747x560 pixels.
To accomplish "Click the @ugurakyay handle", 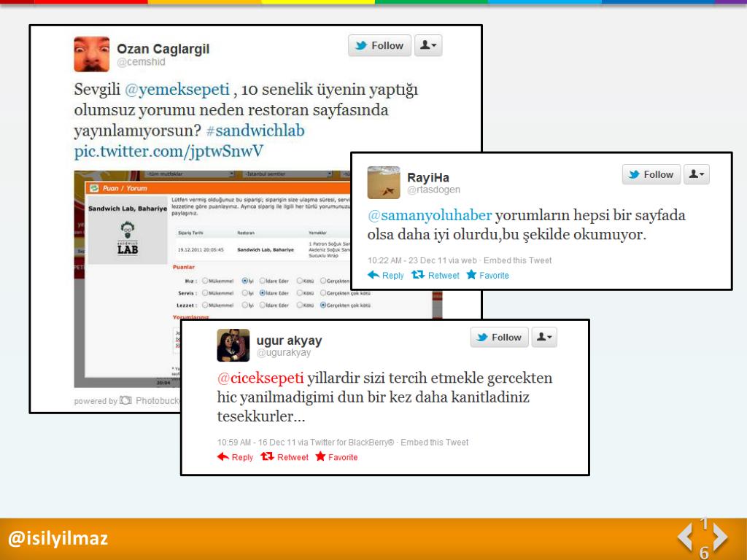I will point(284,352).
